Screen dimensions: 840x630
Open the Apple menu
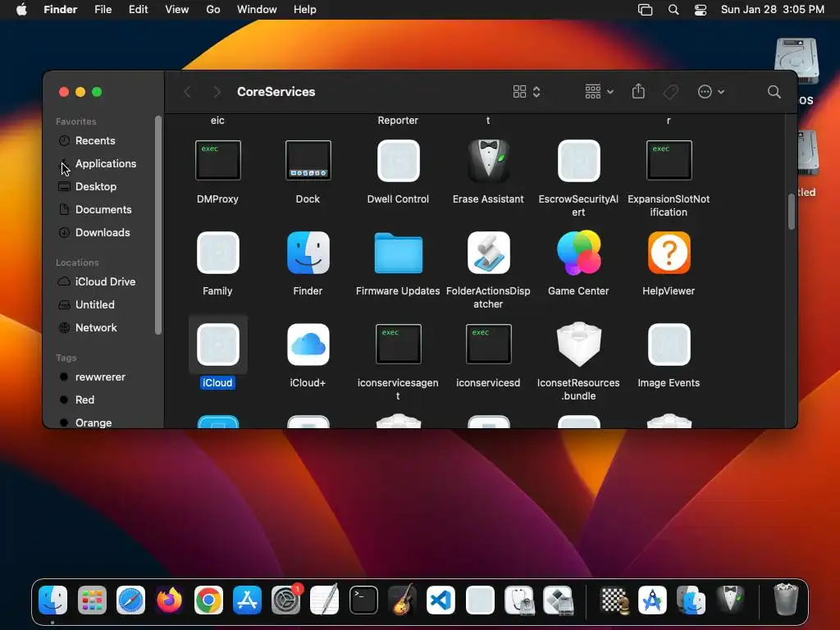(x=21, y=10)
